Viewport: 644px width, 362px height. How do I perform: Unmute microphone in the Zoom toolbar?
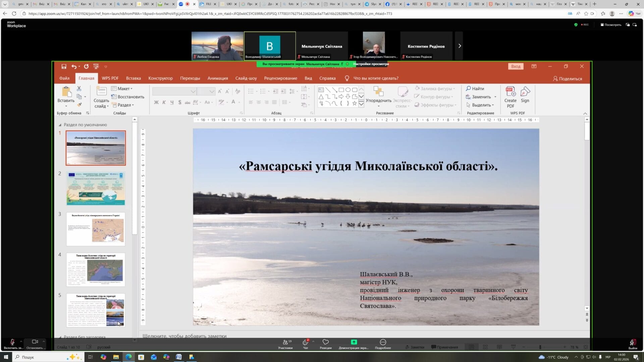pyautogui.click(x=12, y=342)
